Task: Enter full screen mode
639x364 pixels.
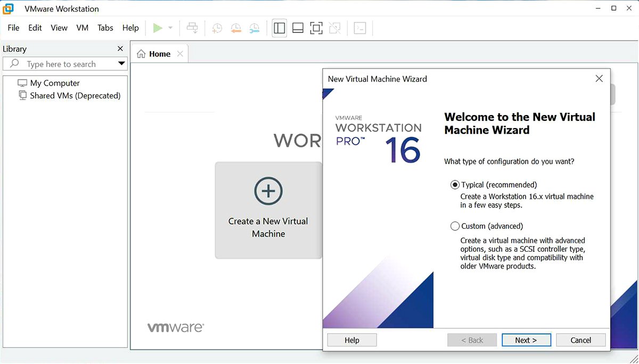Action: tap(316, 28)
